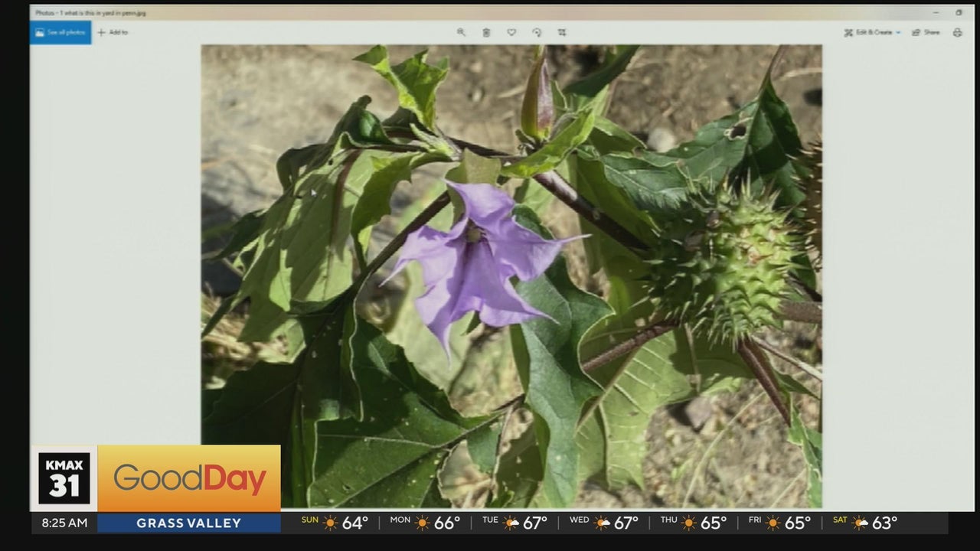Screen dimensions: 980x551
Task: Minimize the Photos window
Action: pos(936,13)
